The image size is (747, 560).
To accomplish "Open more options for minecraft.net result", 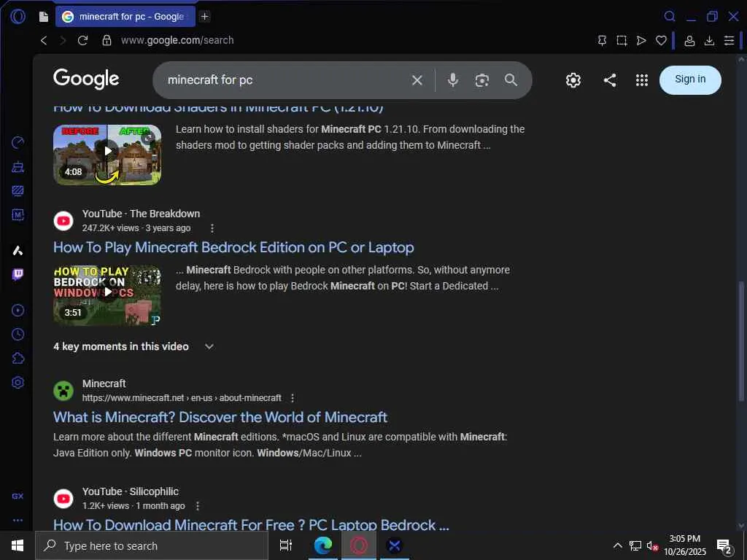I will pos(293,398).
